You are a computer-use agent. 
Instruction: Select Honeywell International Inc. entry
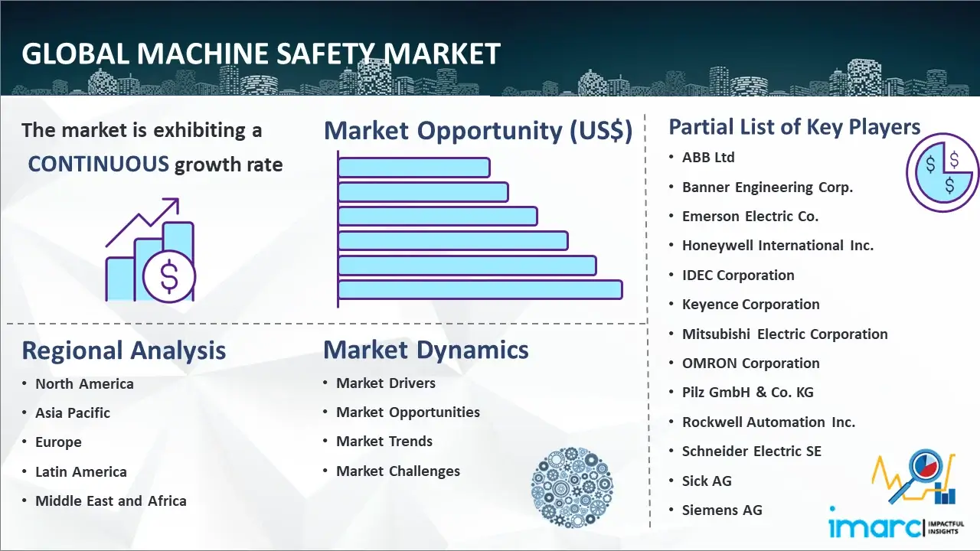(x=777, y=246)
